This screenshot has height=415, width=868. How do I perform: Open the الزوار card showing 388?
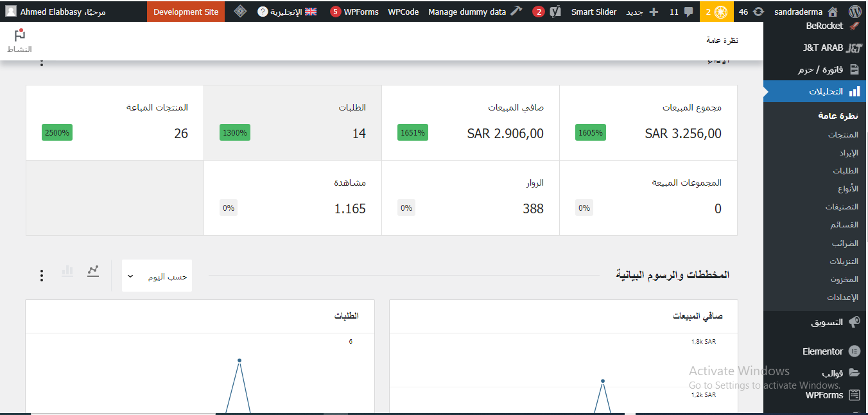click(471, 198)
